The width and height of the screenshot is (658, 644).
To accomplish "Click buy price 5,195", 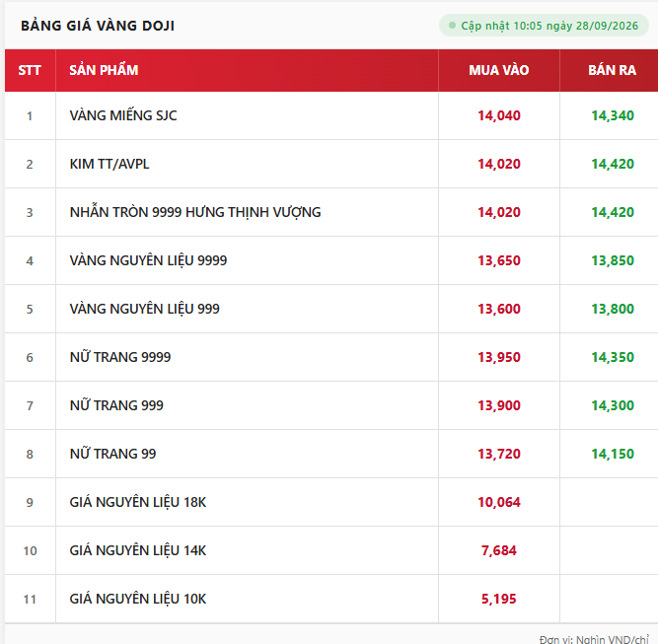I will pyautogui.click(x=499, y=599).
